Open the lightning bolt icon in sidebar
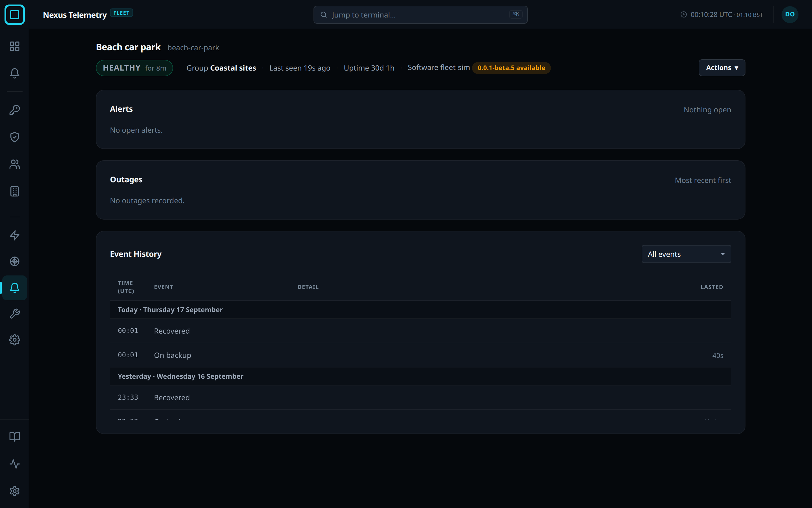The width and height of the screenshot is (812, 508). pyautogui.click(x=14, y=235)
